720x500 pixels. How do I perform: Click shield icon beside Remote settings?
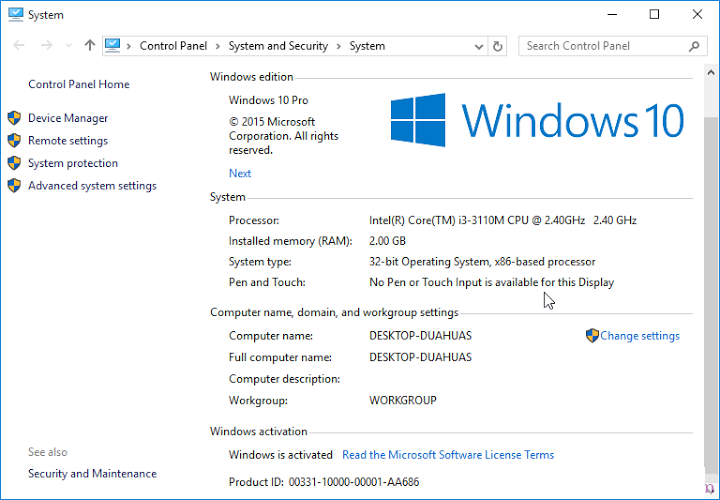coord(14,140)
